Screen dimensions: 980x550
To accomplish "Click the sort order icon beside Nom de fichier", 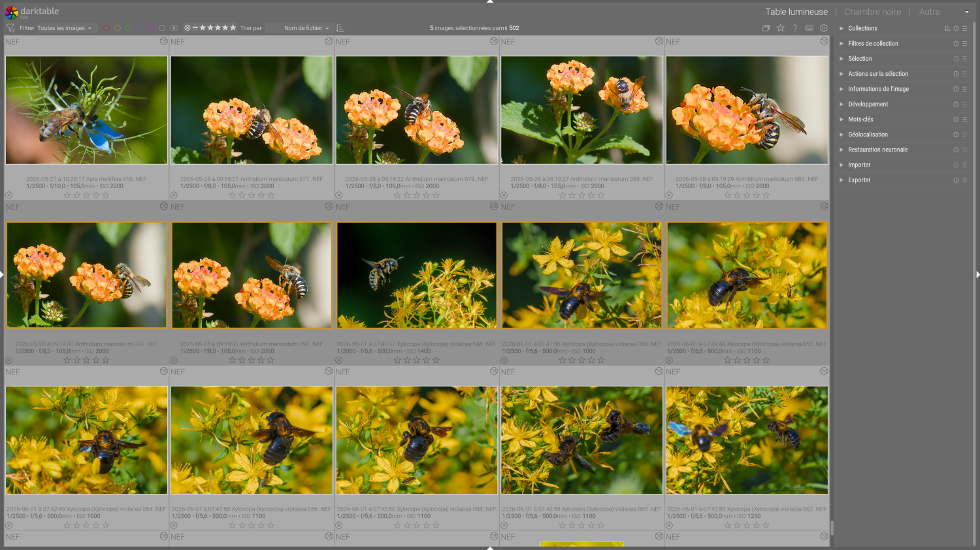I will point(340,28).
